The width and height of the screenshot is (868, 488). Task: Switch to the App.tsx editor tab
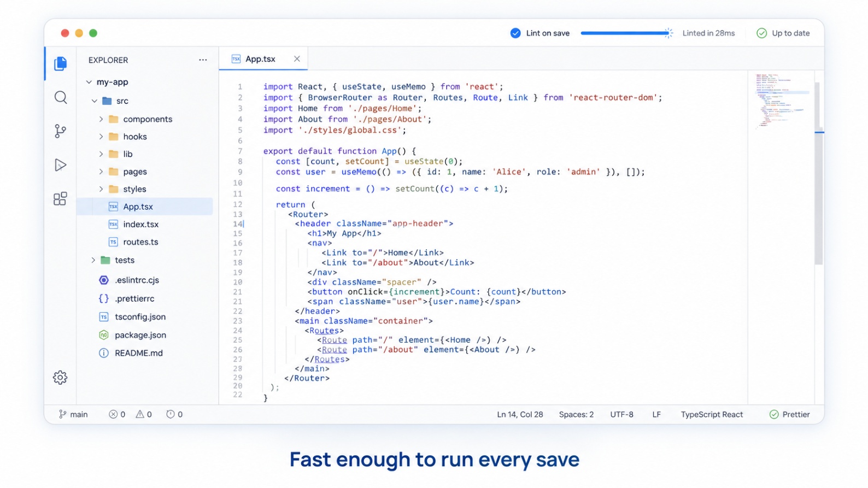point(263,59)
